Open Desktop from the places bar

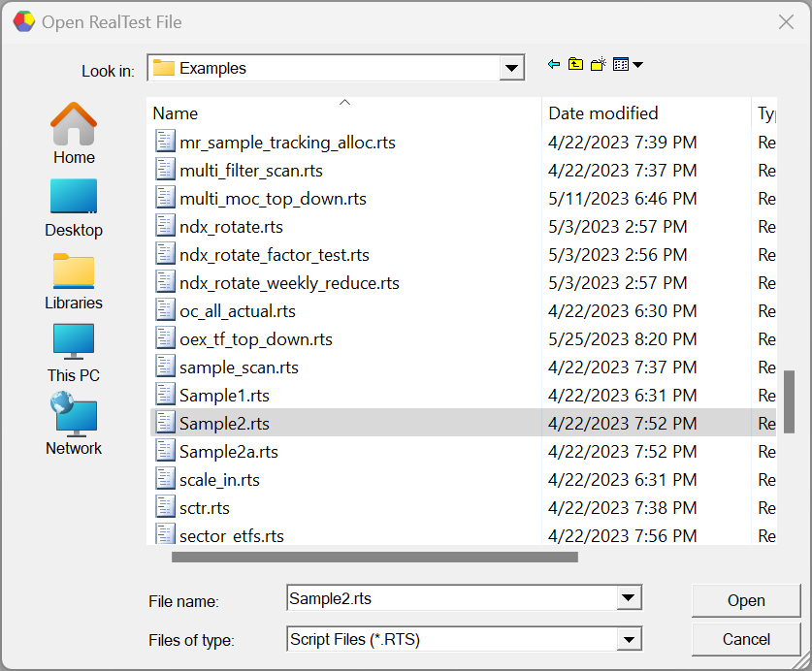(x=74, y=207)
